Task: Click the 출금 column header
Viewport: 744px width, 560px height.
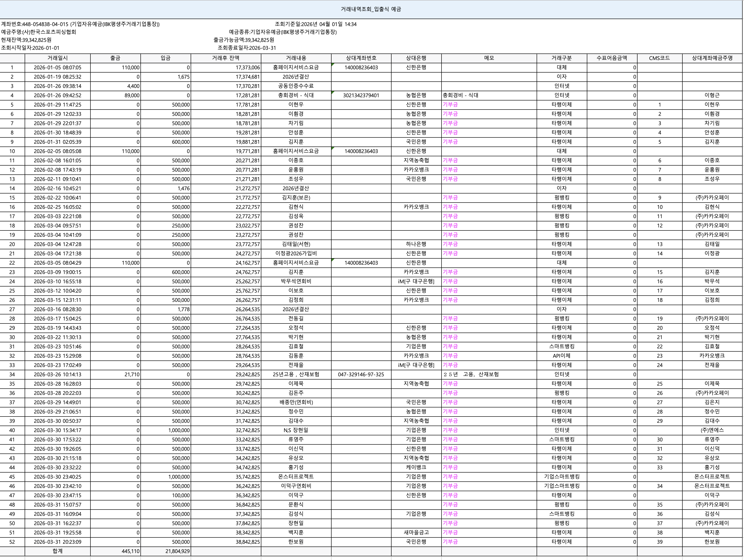Action: (x=115, y=58)
